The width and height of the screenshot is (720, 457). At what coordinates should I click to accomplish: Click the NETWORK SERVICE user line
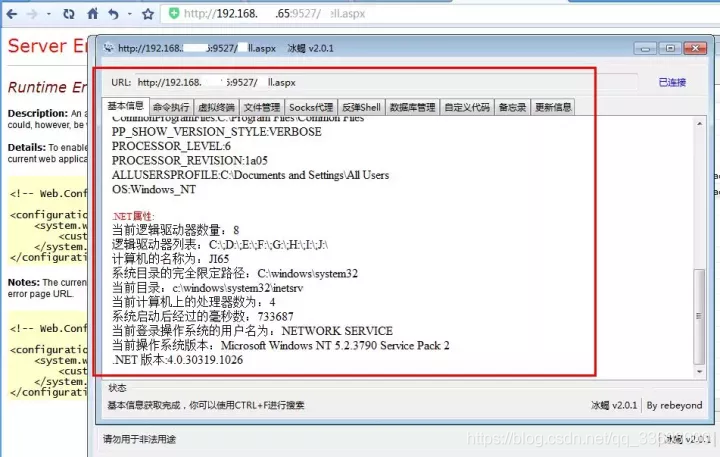(x=252, y=331)
